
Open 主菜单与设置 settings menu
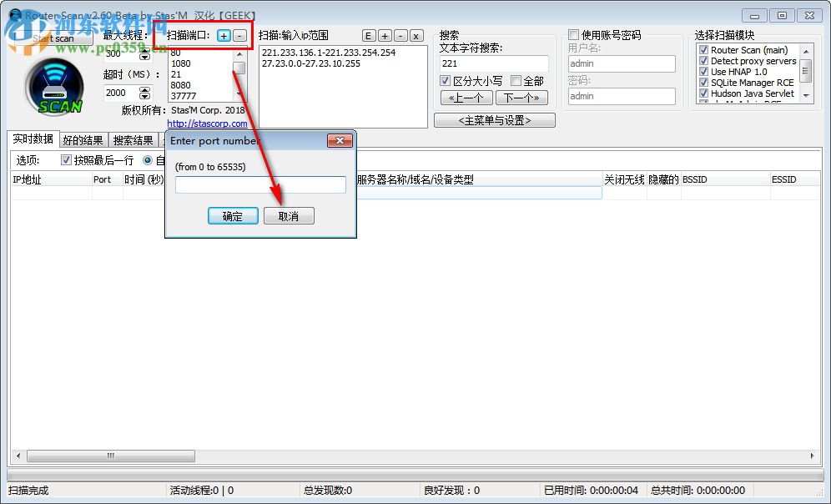click(494, 120)
